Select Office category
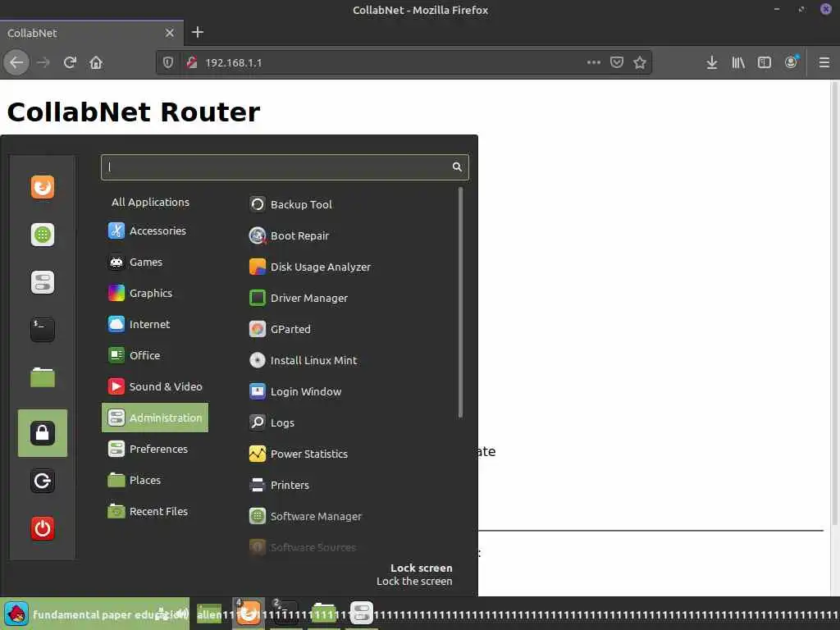This screenshot has height=630, width=840. [134, 355]
